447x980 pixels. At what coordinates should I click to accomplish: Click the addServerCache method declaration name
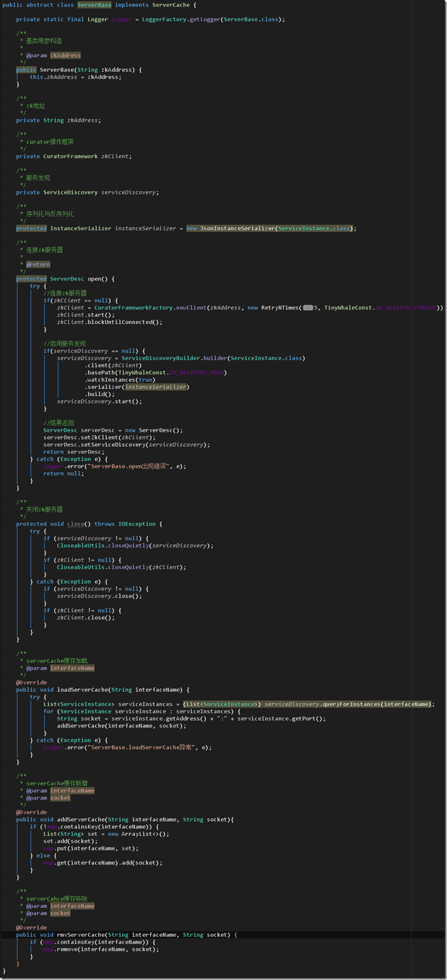81,820
